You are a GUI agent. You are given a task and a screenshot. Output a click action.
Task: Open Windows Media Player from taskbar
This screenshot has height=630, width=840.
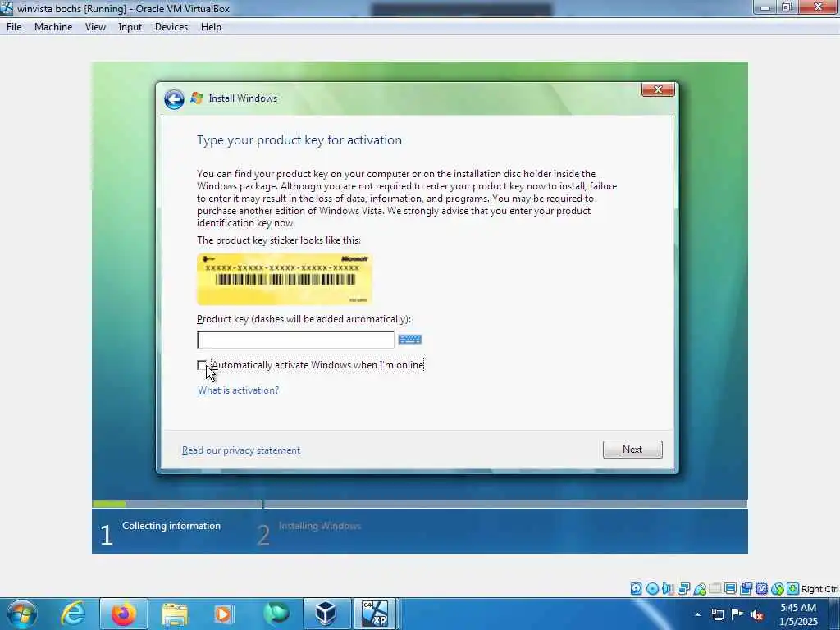(223, 614)
